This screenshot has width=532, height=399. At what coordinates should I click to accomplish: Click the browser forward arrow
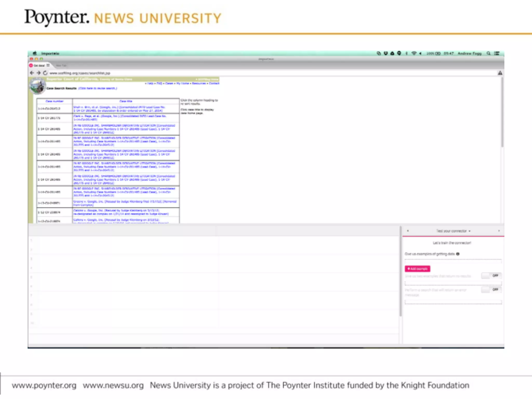(x=38, y=73)
